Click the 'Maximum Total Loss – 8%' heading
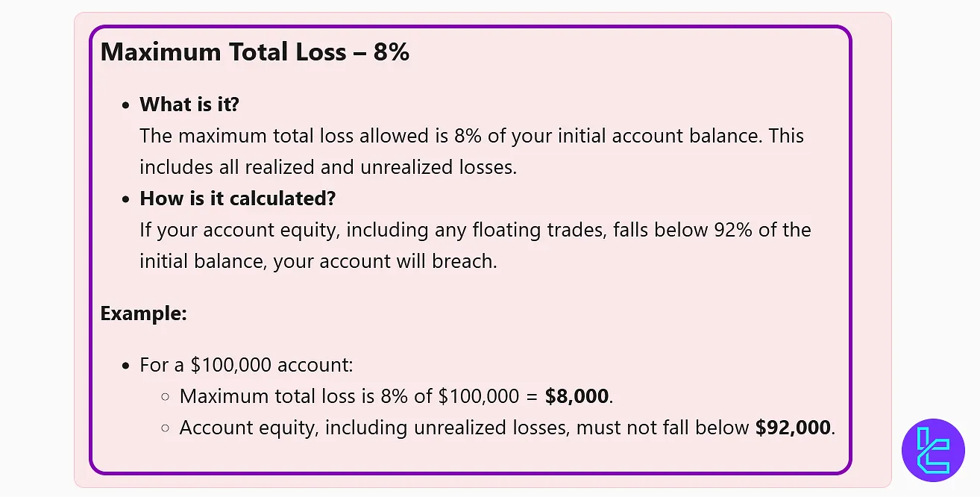 click(x=254, y=51)
